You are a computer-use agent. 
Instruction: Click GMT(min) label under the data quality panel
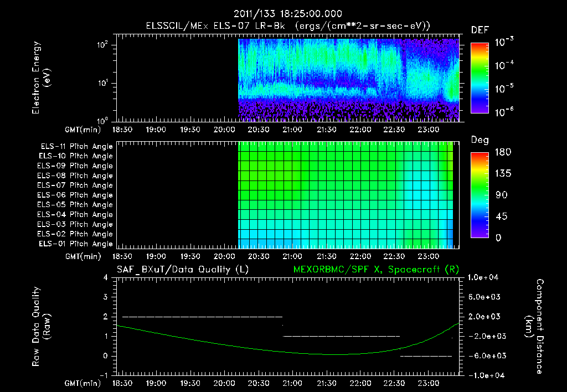click(x=83, y=383)
